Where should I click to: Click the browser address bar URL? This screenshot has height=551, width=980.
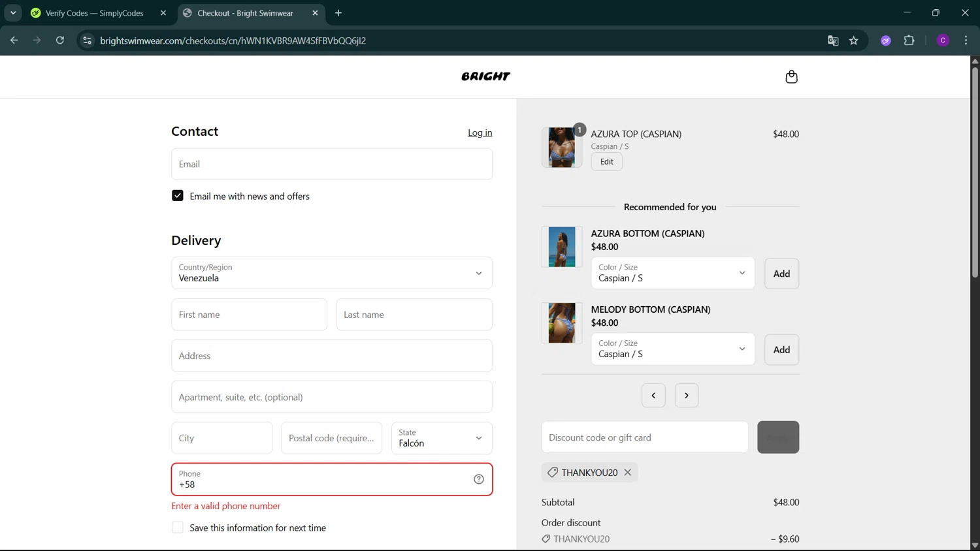pyautogui.click(x=233, y=40)
